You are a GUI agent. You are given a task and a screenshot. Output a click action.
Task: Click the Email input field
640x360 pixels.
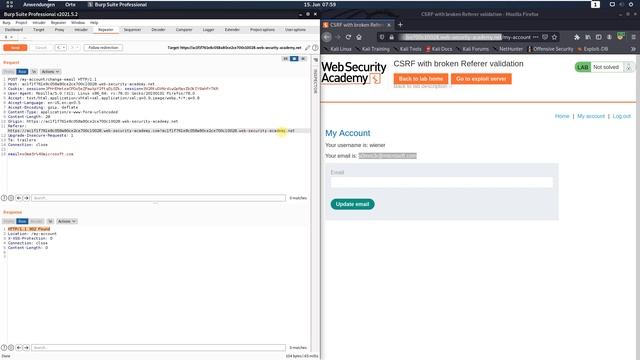(x=442, y=182)
